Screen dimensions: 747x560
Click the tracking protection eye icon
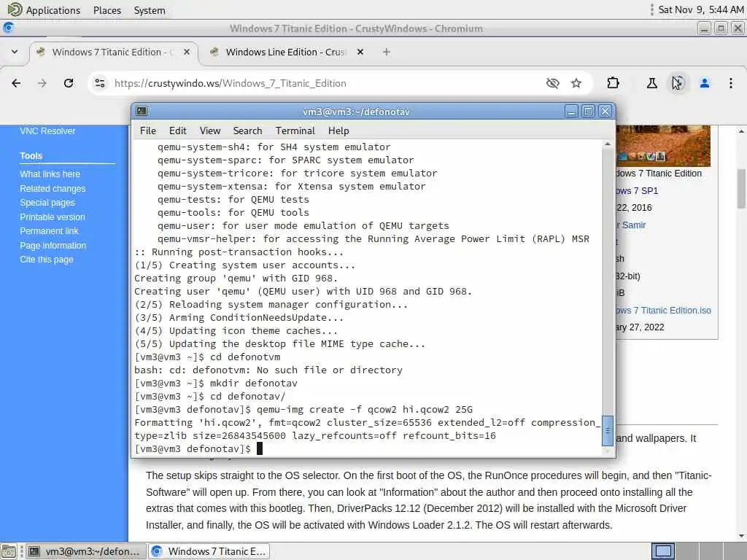click(553, 83)
